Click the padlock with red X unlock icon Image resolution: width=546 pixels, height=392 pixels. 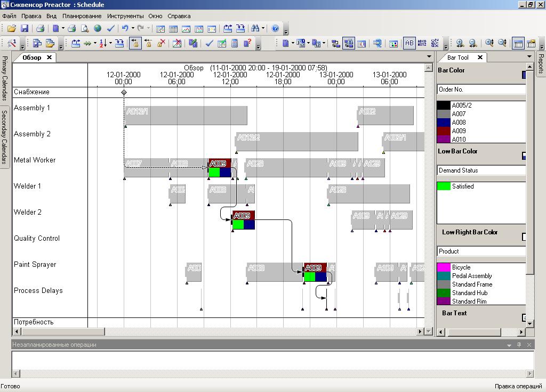pos(161,44)
